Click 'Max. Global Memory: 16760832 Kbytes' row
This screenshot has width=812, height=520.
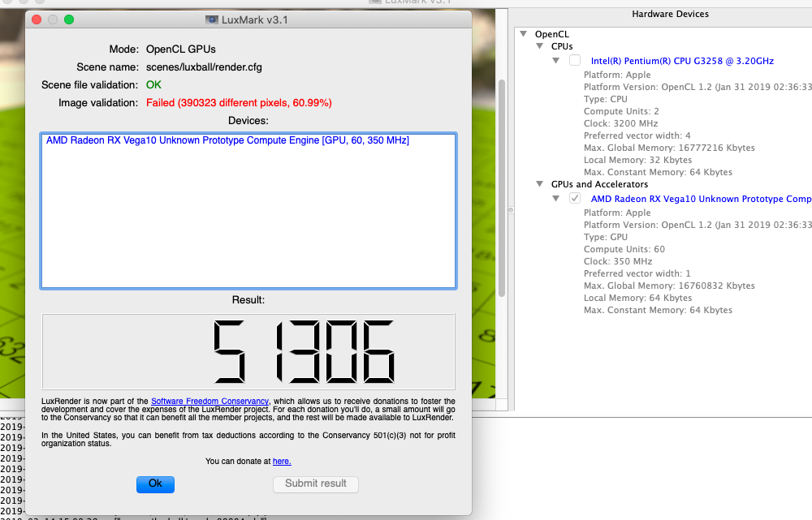669,286
